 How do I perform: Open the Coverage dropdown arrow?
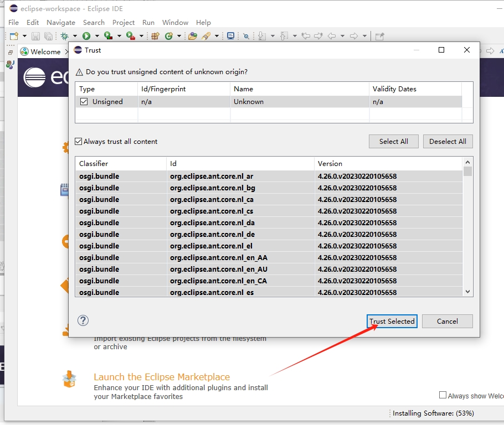[x=119, y=36]
